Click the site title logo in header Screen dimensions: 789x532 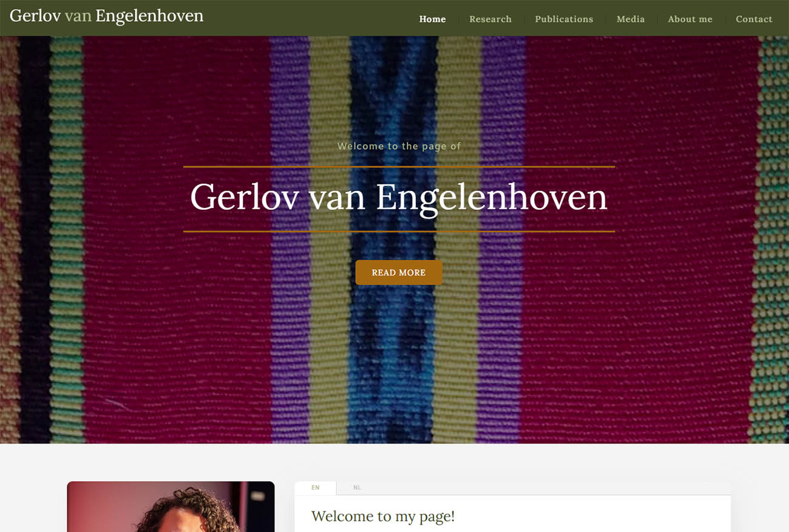(106, 16)
